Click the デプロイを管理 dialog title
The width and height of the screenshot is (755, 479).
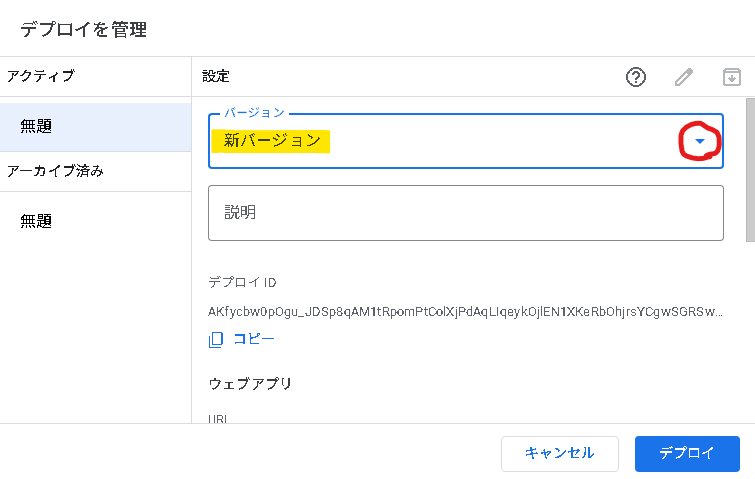[x=84, y=30]
